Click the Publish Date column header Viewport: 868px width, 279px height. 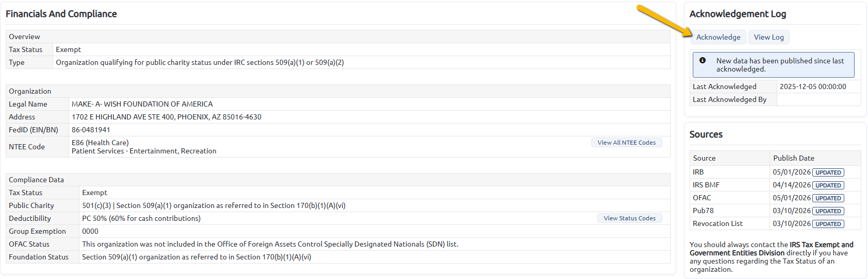pos(794,158)
